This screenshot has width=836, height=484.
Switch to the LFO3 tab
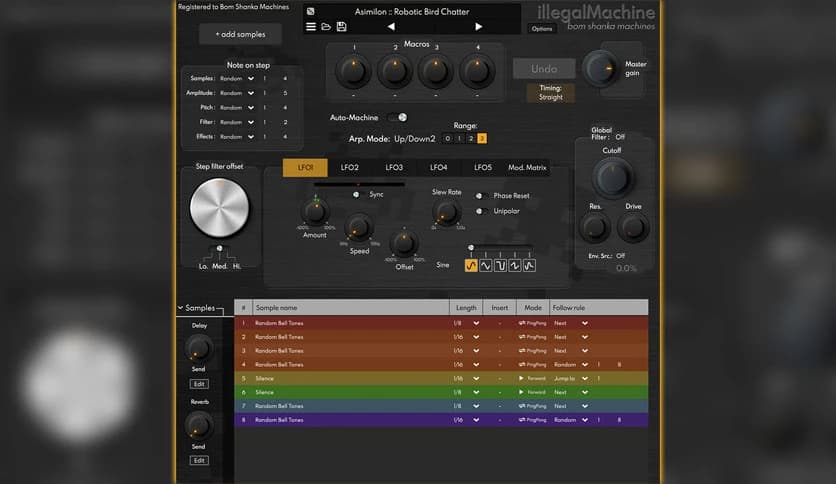394,167
